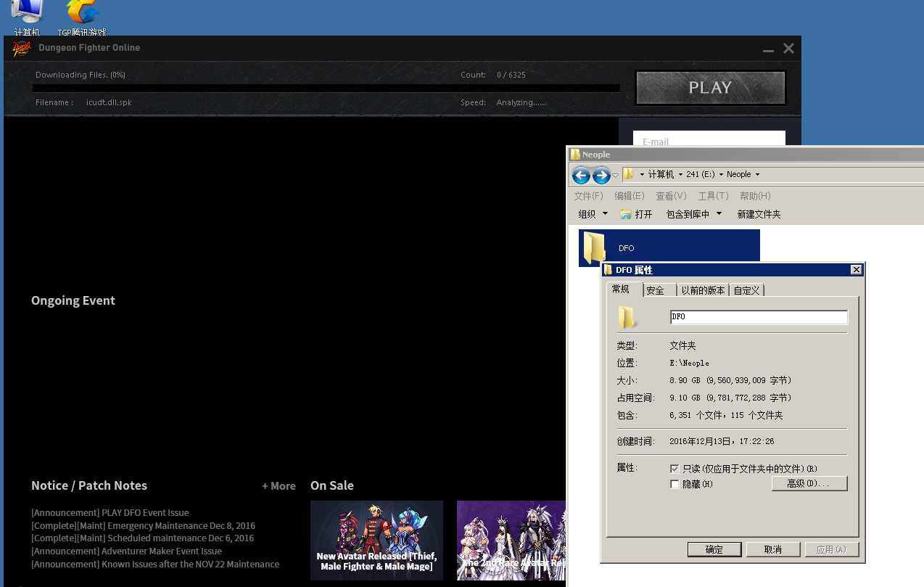
Task: Click the 高级(D)... button
Action: [809, 483]
